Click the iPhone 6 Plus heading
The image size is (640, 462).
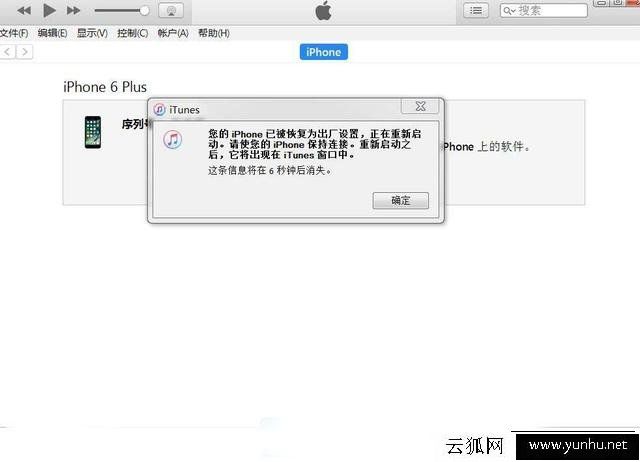[105, 87]
